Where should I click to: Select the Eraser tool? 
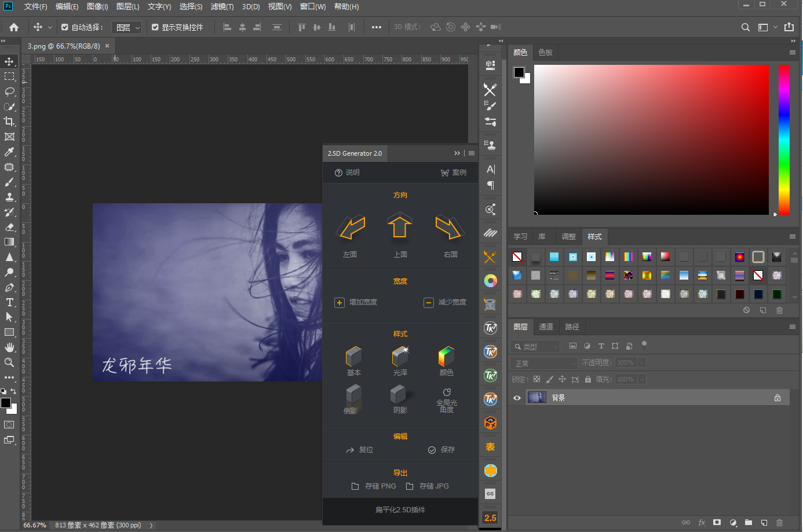click(9, 227)
